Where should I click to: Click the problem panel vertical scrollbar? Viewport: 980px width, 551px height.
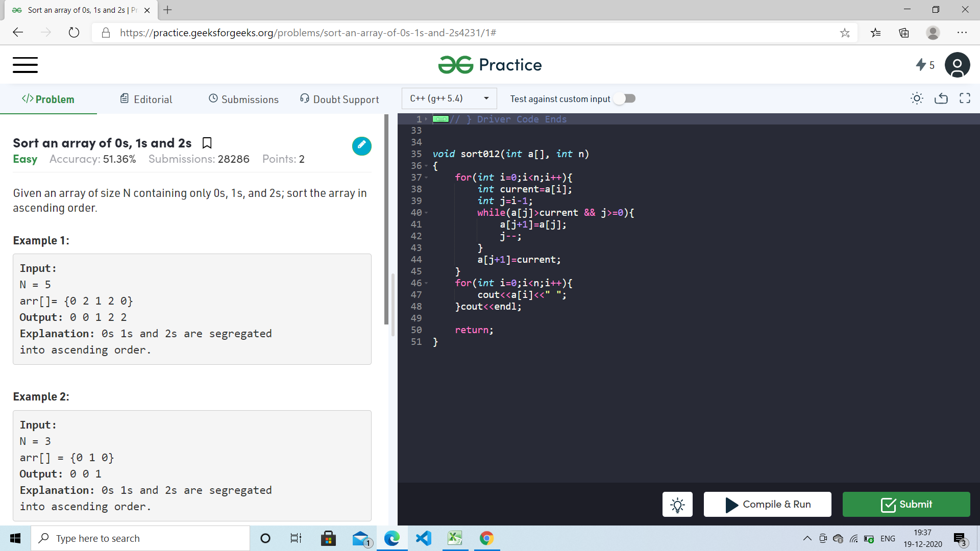pos(386,219)
